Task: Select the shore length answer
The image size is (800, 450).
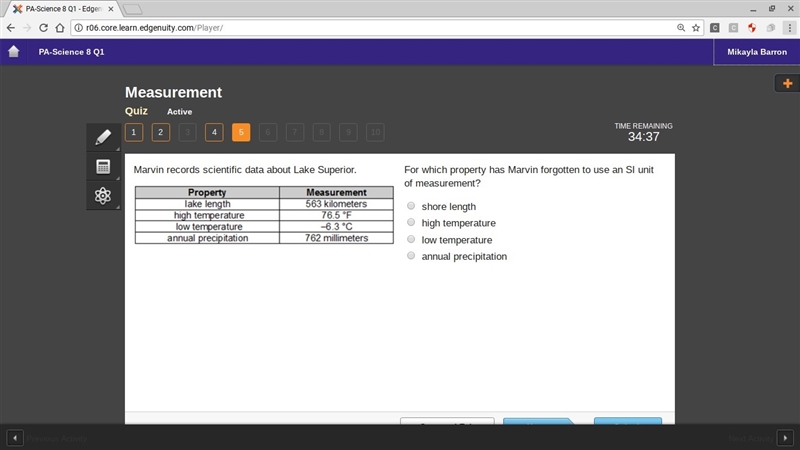Action: [411, 206]
